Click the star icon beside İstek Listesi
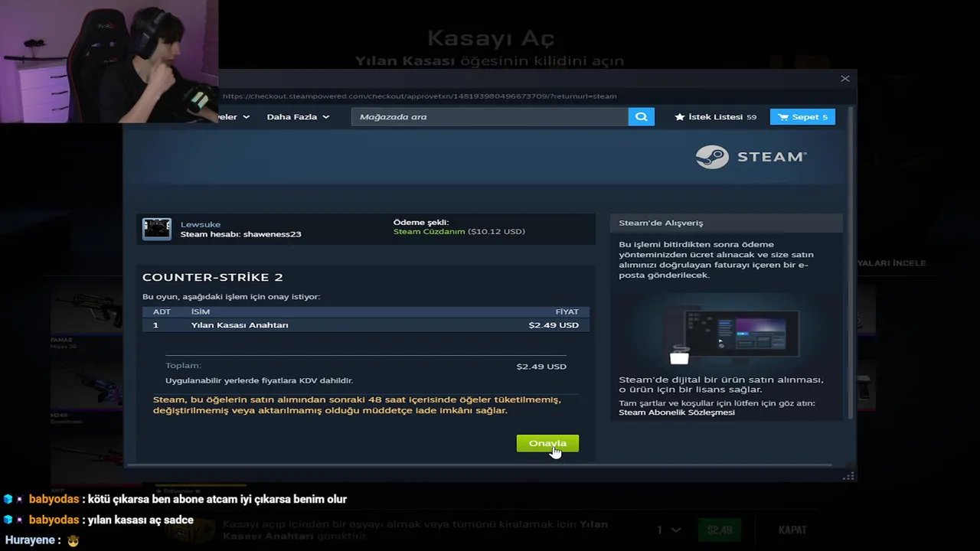Image resolution: width=980 pixels, height=551 pixels. coord(679,117)
